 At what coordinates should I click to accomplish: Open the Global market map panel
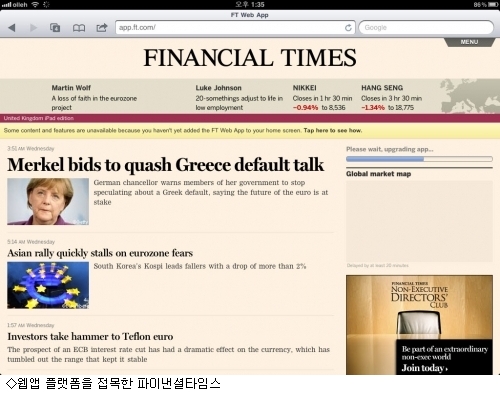419,222
